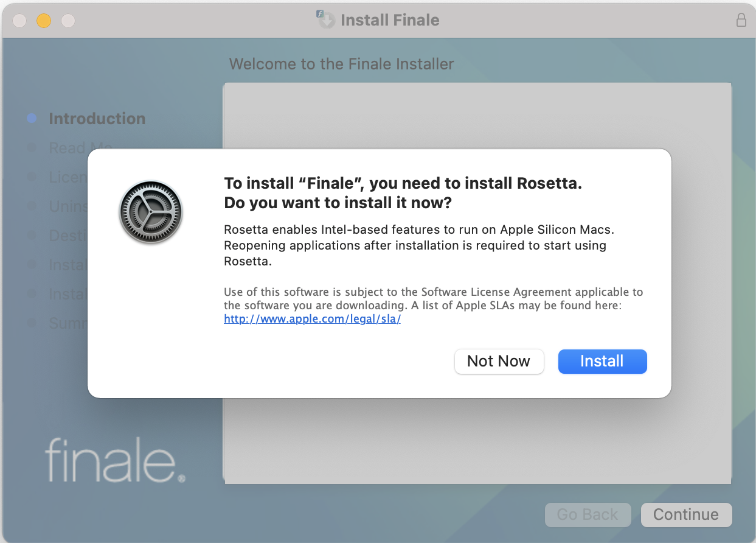
Task: Click the finale logo in the sidebar
Action: pos(115,459)
